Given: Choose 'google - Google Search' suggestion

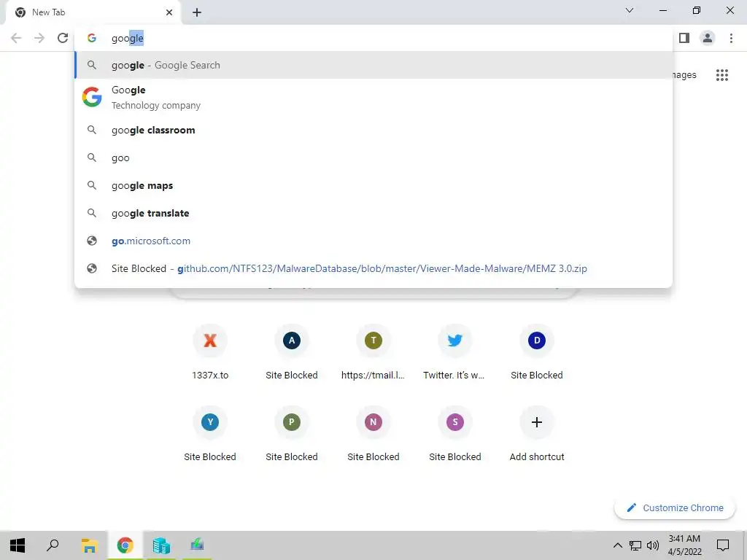Looking at the screenshot, I should (373, 65).
